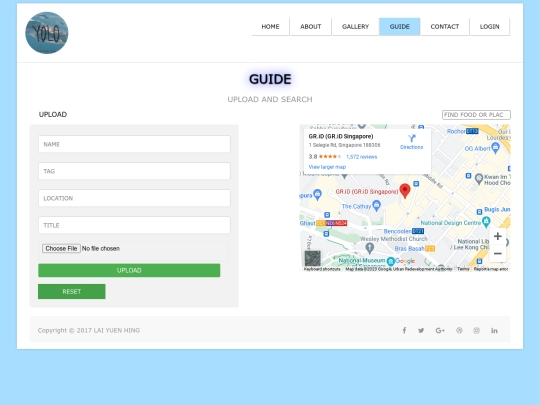Image resolution: width=540 pixels, height=405 pixels.
Task: Open the Twitter footer icon
Action: coord(421,331)
